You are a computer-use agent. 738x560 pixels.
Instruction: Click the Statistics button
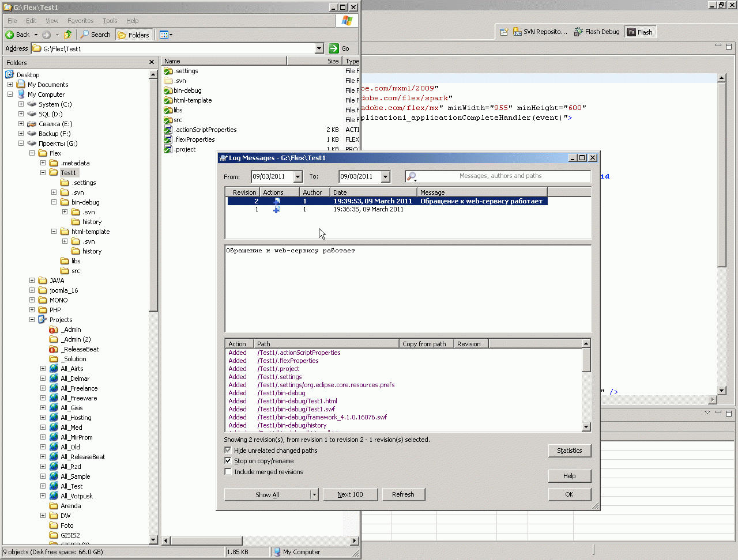[x=569, y=451]
